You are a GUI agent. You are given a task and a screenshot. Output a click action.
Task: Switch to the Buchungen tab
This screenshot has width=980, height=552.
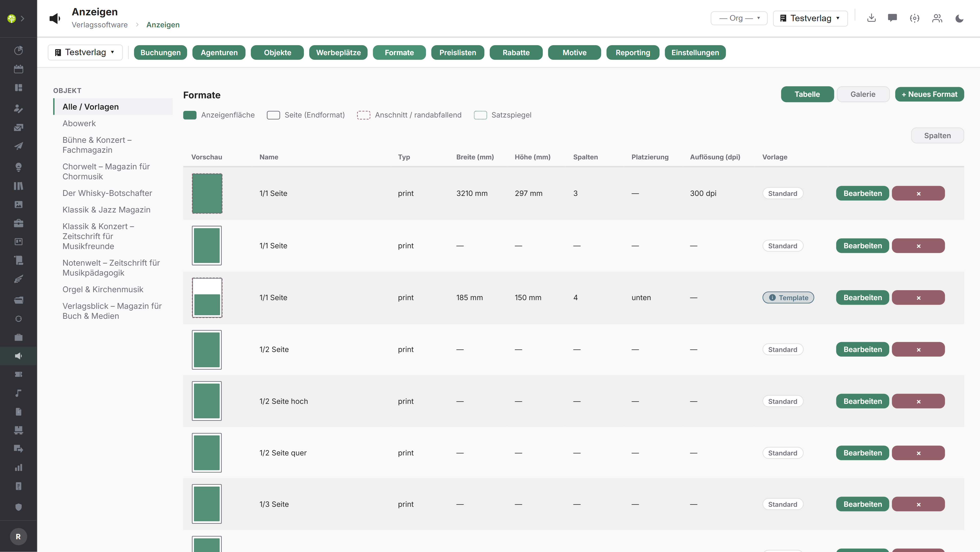tap(160, 53)
